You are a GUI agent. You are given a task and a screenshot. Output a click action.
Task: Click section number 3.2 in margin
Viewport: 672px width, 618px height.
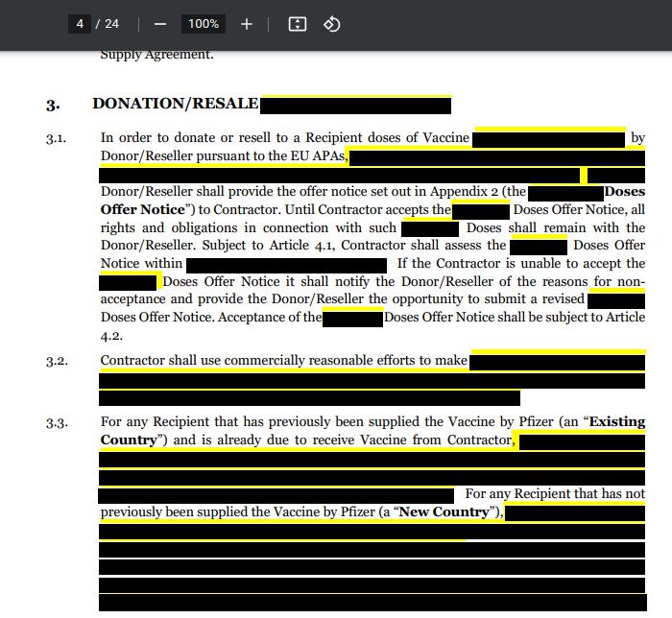point(56,362)
